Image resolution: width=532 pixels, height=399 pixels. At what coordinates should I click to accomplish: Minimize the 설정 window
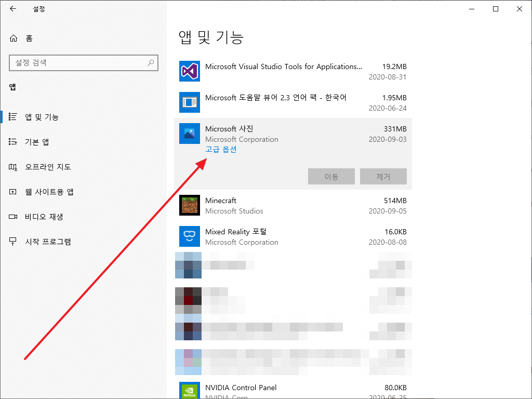pos(472,9)
